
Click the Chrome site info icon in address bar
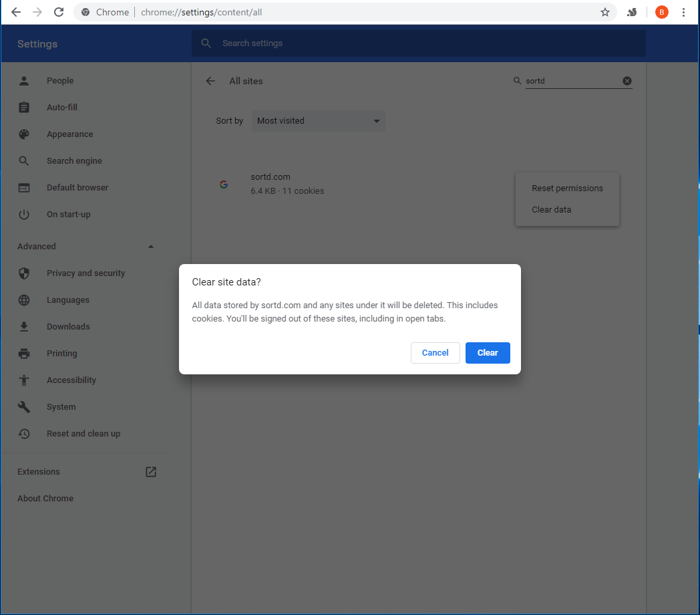point(85,12)
